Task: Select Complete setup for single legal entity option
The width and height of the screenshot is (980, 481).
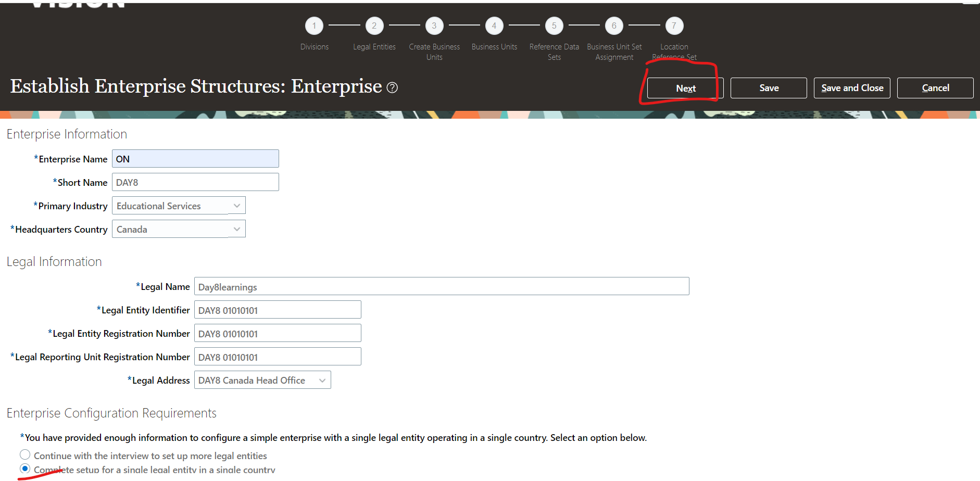Action: [25, 469]
